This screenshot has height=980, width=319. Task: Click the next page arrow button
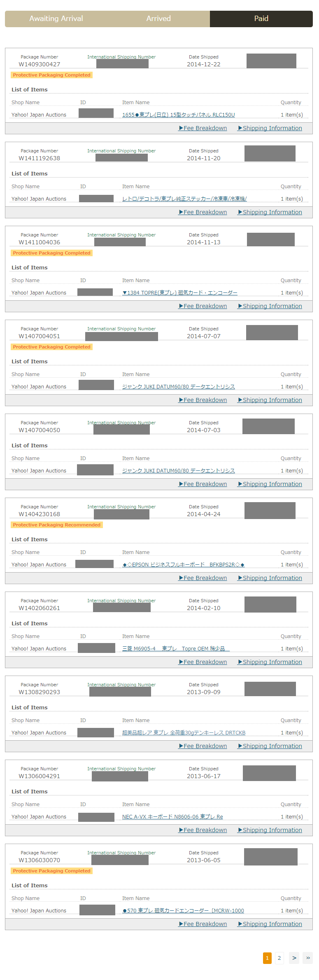point(294,958)
